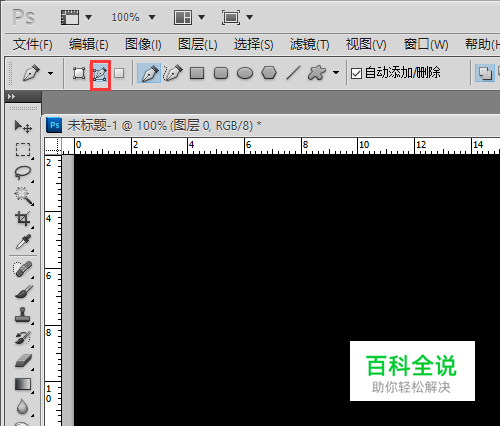The image size is (500, 426).
Task: Open view extras dropdown arrow
Action: pyautogui.click(x=88, y=17)
